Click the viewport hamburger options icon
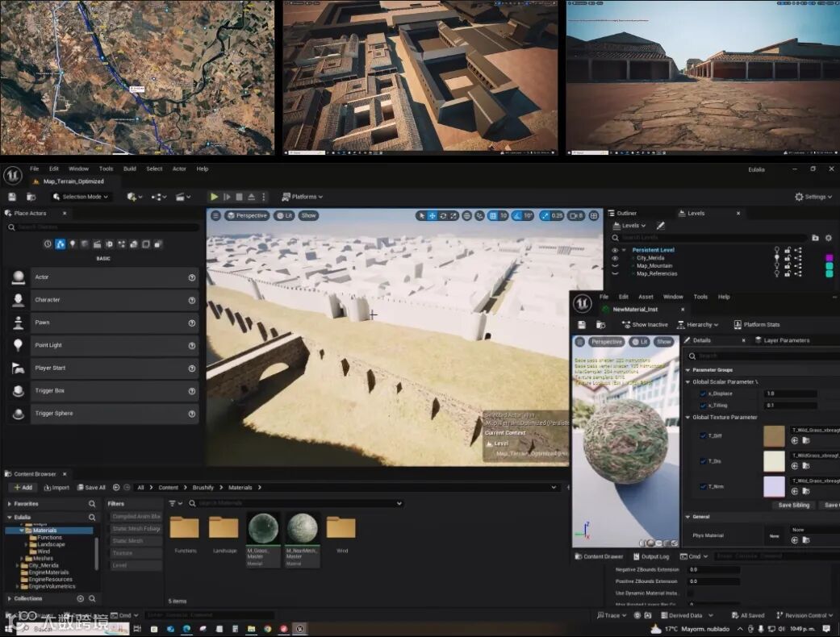This screenshot has height=637, width=840. [215, 215]
